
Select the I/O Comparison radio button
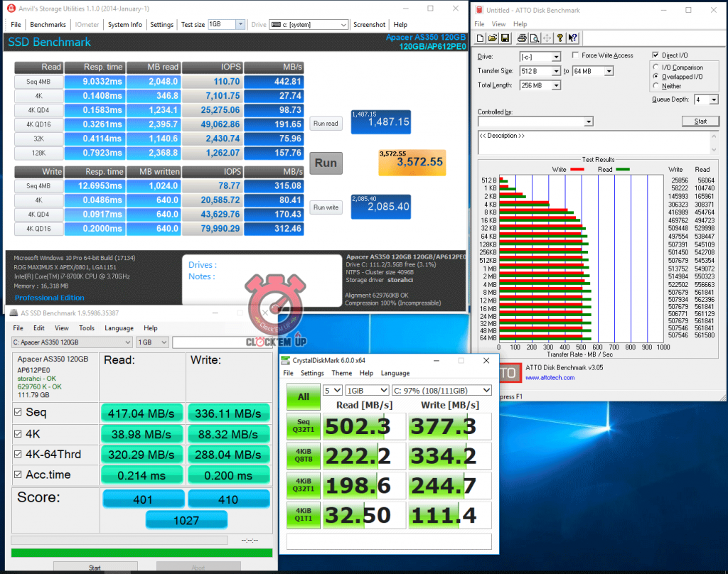coord(656,67)
